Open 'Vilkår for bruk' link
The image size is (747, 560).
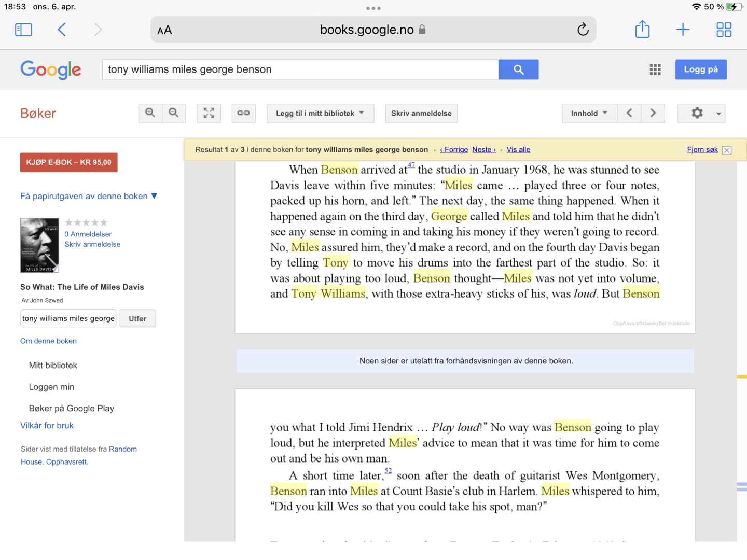tap(47, 426)
